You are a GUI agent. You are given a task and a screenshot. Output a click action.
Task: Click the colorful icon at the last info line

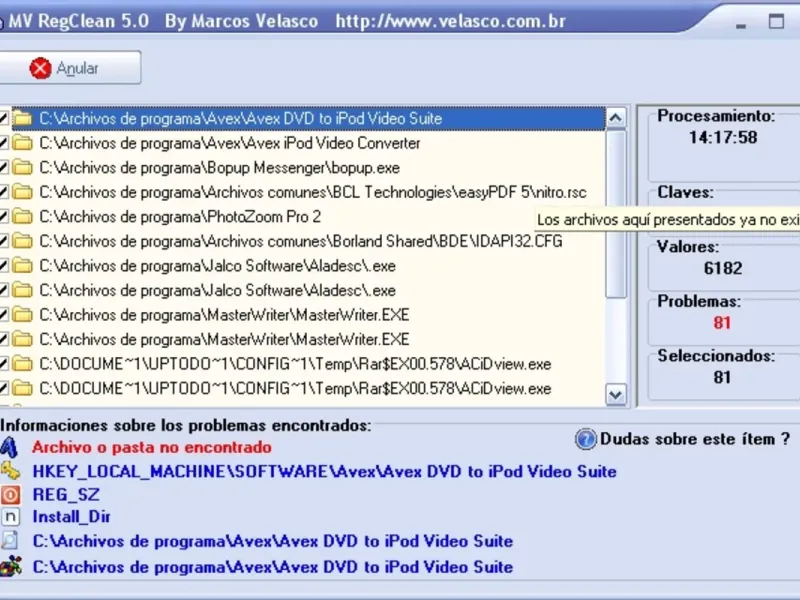click(11, 566)
